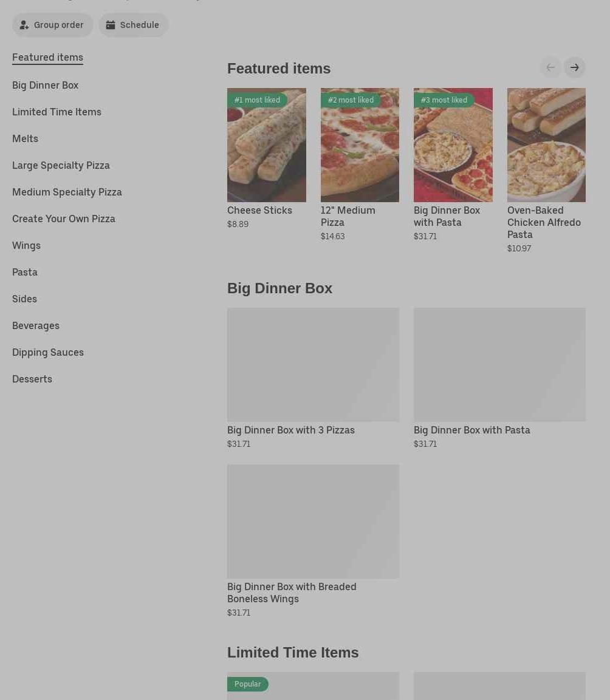This screenshot has width=610, height=700.
Task: Open the Cheese Sticks item image
Action: [266, 145]
